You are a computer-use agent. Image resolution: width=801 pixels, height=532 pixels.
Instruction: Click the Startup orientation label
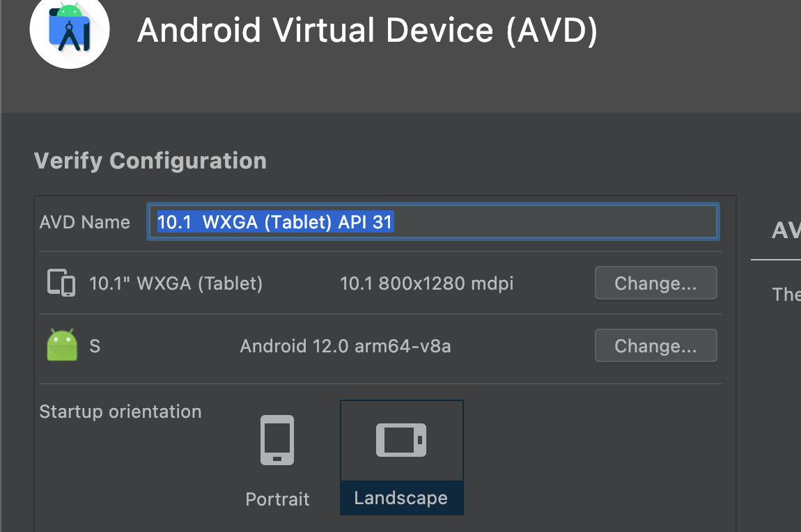click(120, 412)
